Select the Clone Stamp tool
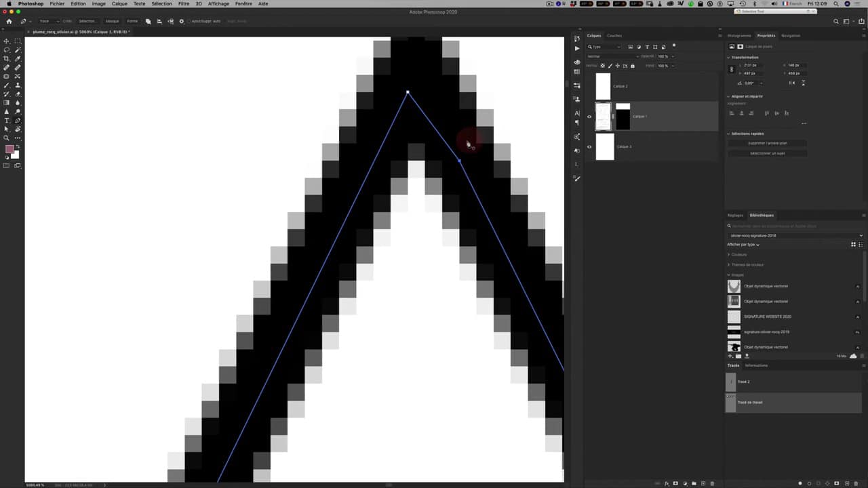This screenshot has height=488, width=868. pyautogui.click(x=18, y=85)
